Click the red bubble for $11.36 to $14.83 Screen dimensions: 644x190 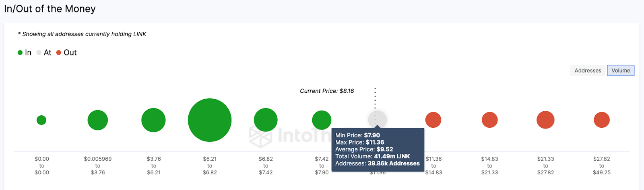click(433, 120)
